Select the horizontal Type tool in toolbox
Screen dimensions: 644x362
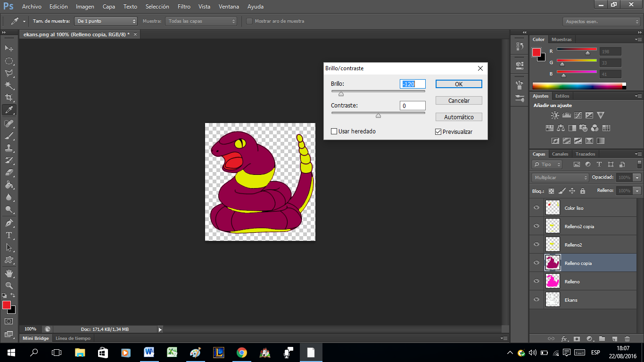pos(8,235)
